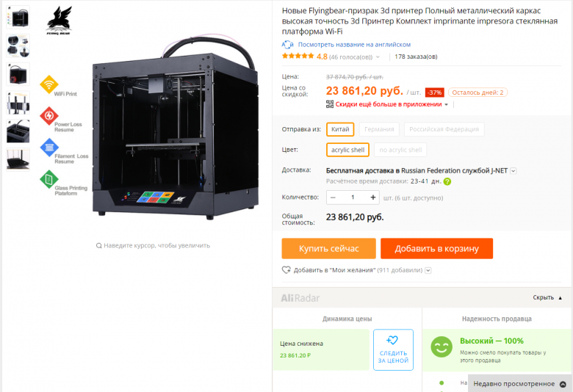Screen dimensions: 573x392
Task: Decrease quantity with the minus button
Action: [x=333, y=197]
